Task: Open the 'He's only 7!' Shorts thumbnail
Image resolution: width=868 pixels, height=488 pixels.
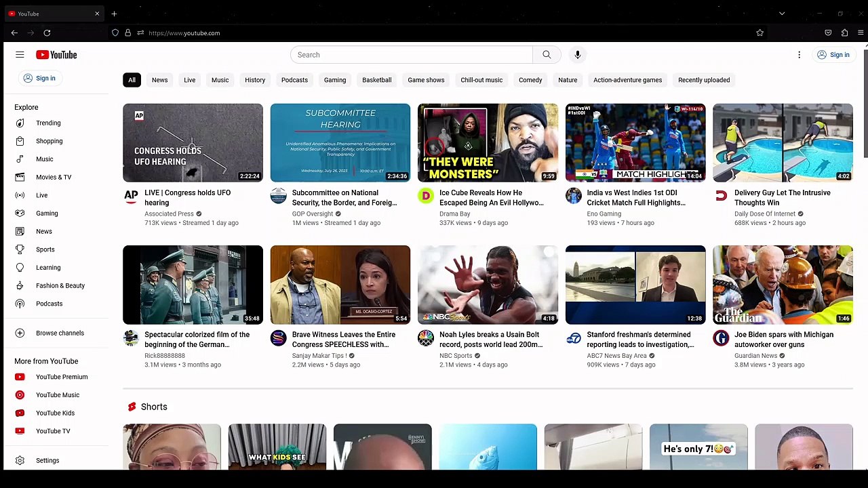Action: [x=698, y=447]
